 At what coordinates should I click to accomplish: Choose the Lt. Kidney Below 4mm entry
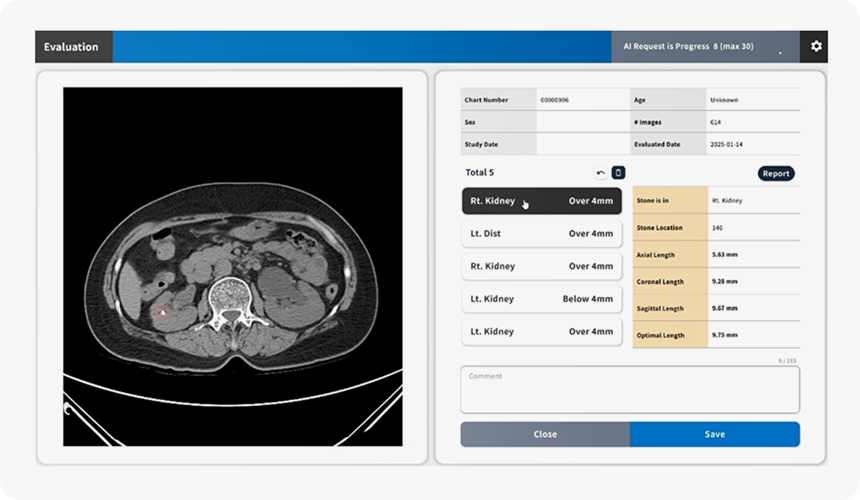tap(541, 299)
